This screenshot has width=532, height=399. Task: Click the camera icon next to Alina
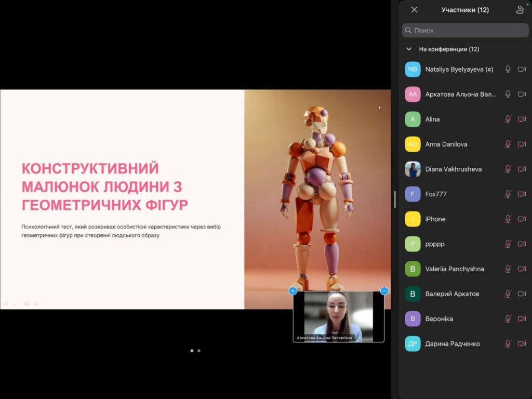[522, 119]
